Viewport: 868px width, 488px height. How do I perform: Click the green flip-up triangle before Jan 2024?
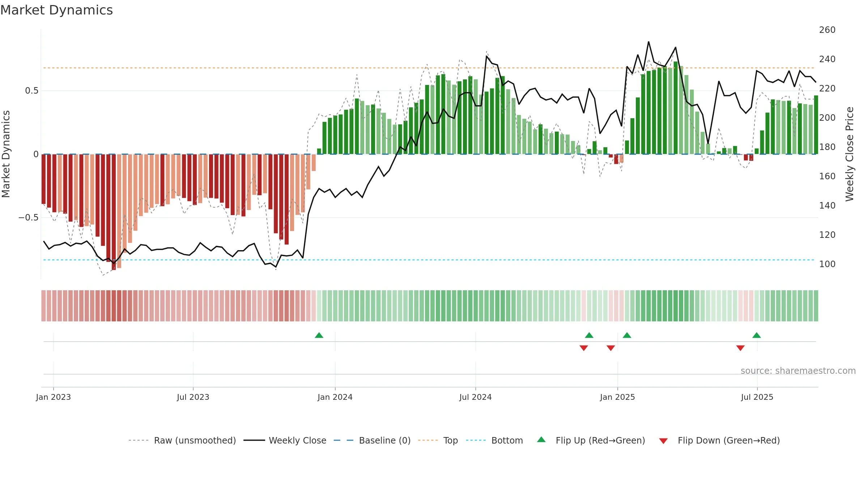click(319, 335)
